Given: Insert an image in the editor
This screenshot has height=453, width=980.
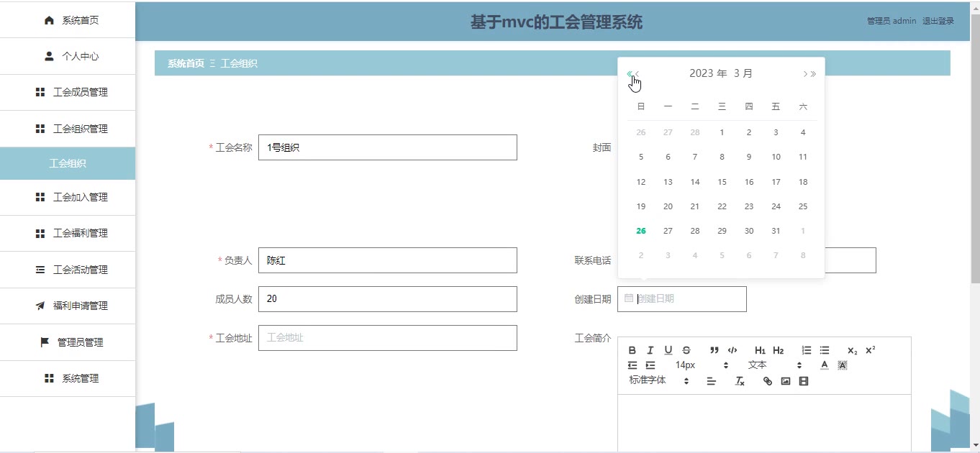Looking at the screenshot, I should point(786,381).
